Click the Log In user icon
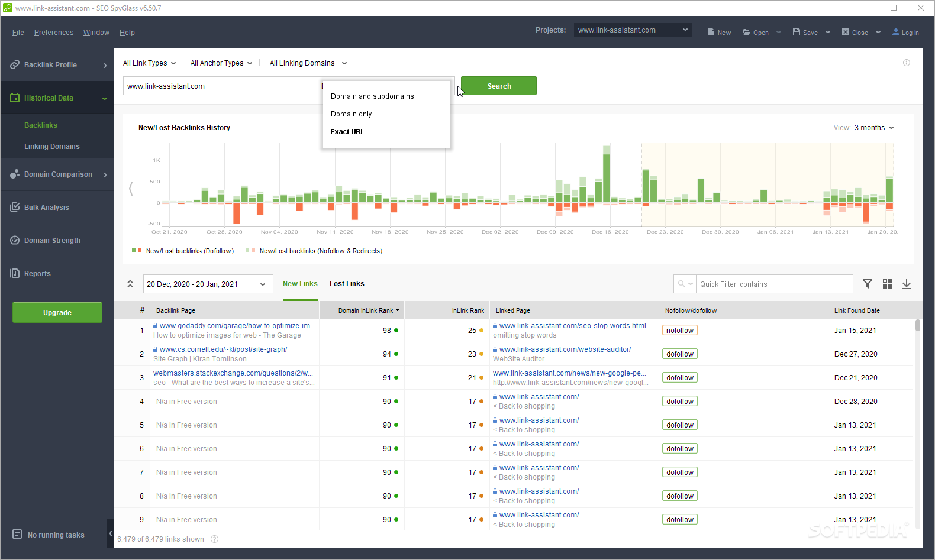The width and height of the screenshot is (935, 560). 896,32
